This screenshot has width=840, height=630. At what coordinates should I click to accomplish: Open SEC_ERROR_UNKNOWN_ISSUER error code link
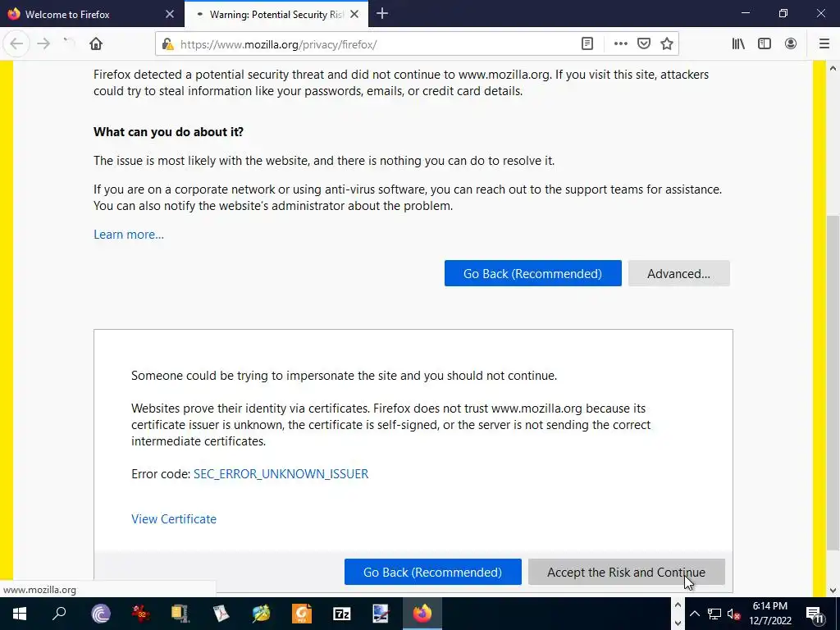(x=281, y=474)
